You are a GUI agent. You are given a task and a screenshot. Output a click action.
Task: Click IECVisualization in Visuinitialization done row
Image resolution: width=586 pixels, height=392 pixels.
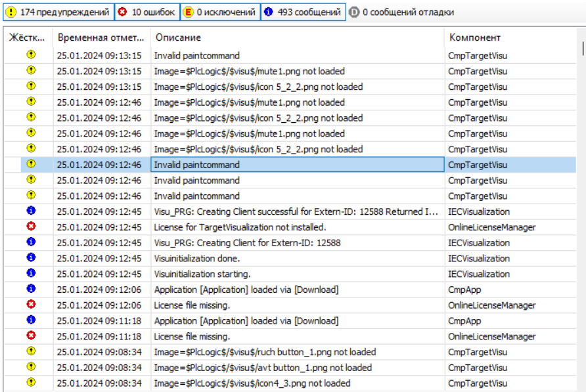click(479, 259)
